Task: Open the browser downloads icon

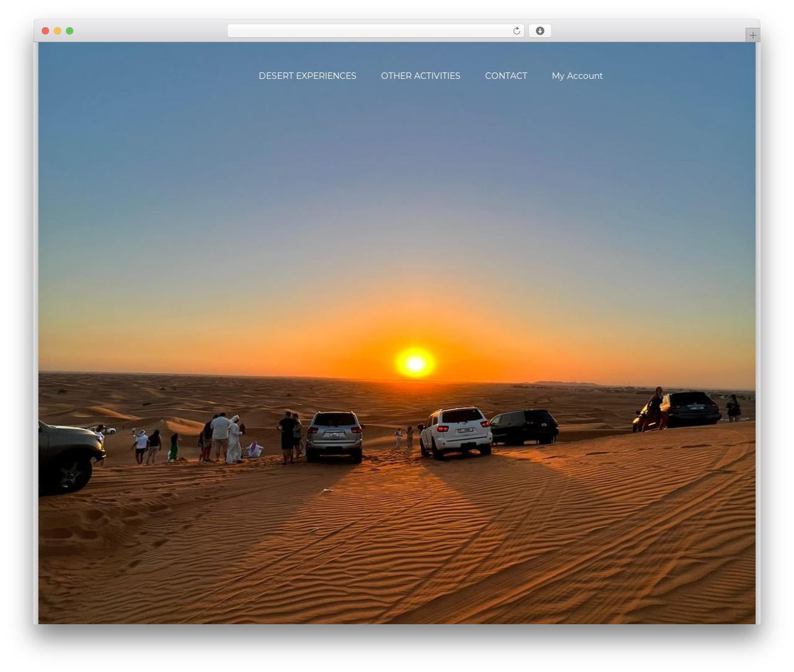Action: click(x=540, y=31)
